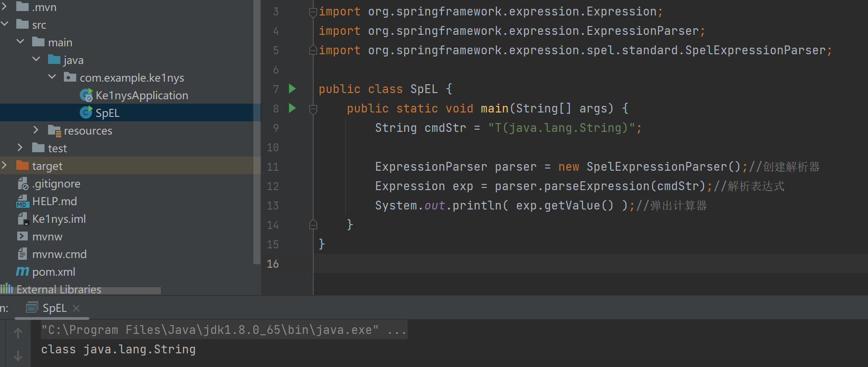
Task: Open the pom.xml Maven file
Action: point(53,272)
